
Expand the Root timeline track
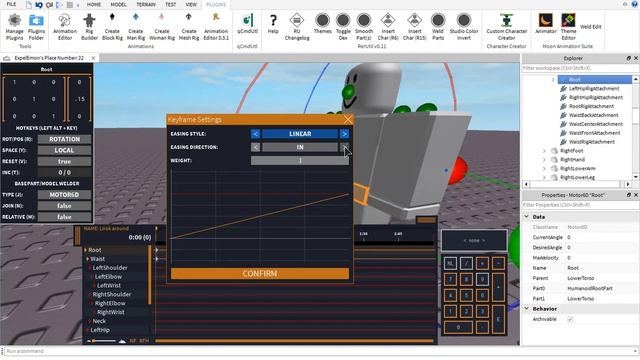85,250
